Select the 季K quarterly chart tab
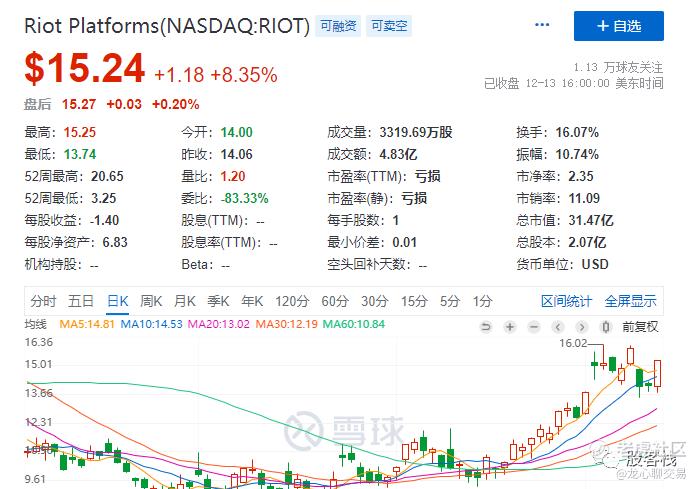Image resolution: width=699 pixels, height=489 pixels. pyautogui.click(x=218, y=301)
